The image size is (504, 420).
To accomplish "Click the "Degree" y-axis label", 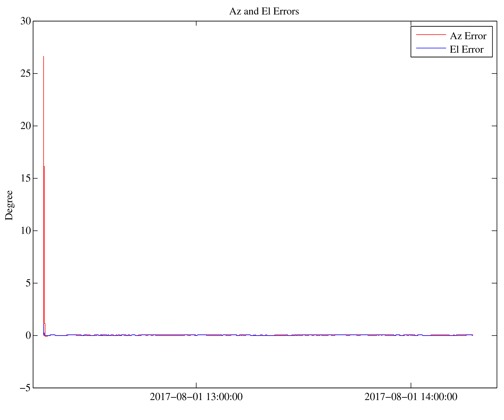I will [9, 205].
